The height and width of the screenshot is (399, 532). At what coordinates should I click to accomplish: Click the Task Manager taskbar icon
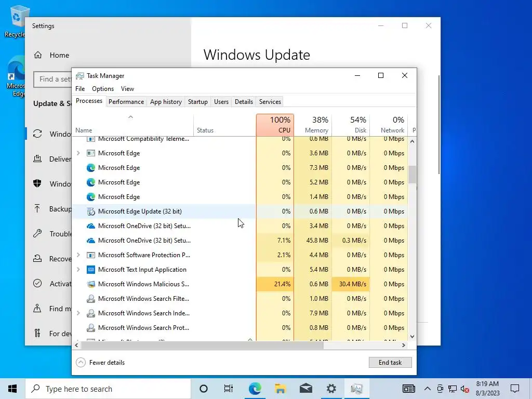pos(356,389)
